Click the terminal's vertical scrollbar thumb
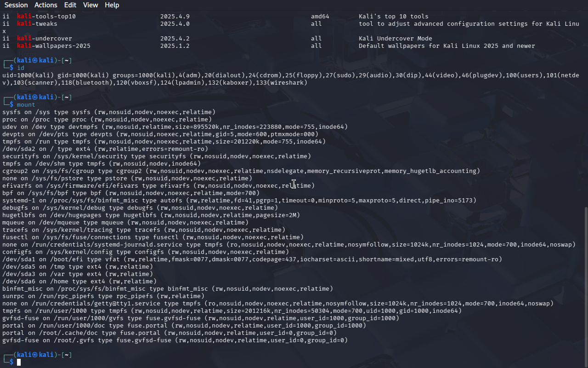Viewport: 588px width, 368px height. (585, 285)
